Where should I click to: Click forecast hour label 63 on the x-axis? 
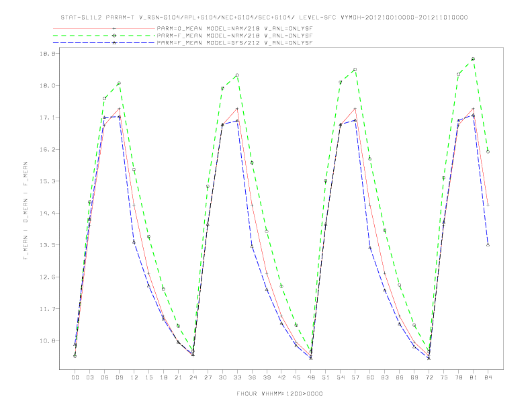pos(385,377)
